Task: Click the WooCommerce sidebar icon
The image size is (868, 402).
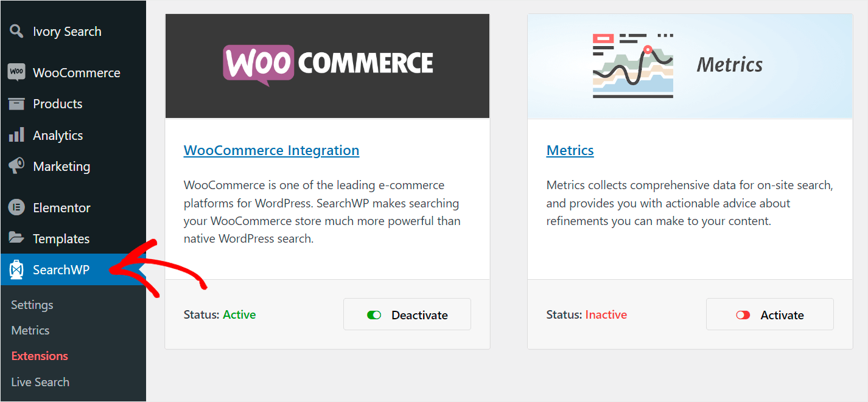Action: tap(16, 72)
